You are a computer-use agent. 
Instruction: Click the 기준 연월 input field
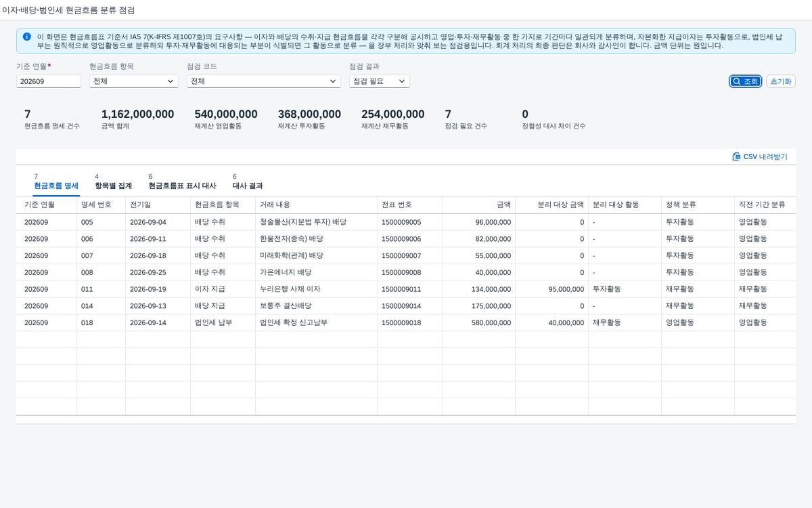[x=49, y=81]
